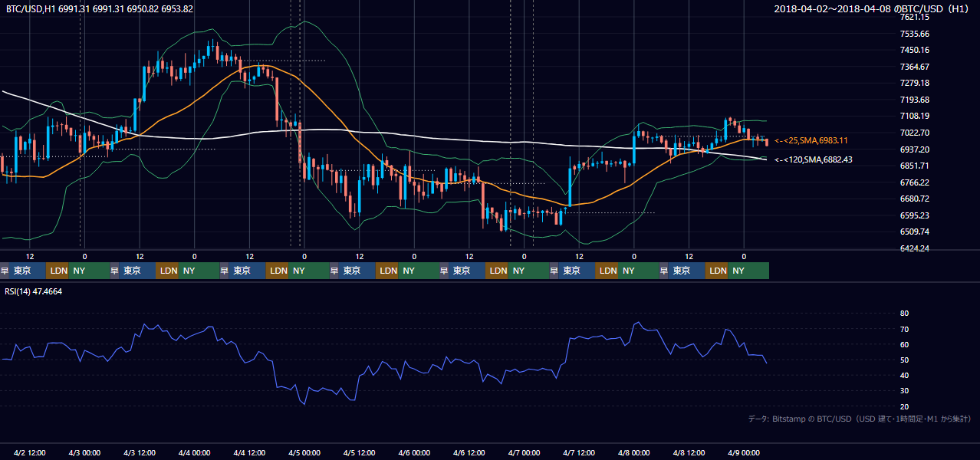
Task: Click RSI axis level 30
Action: point(904,390)
